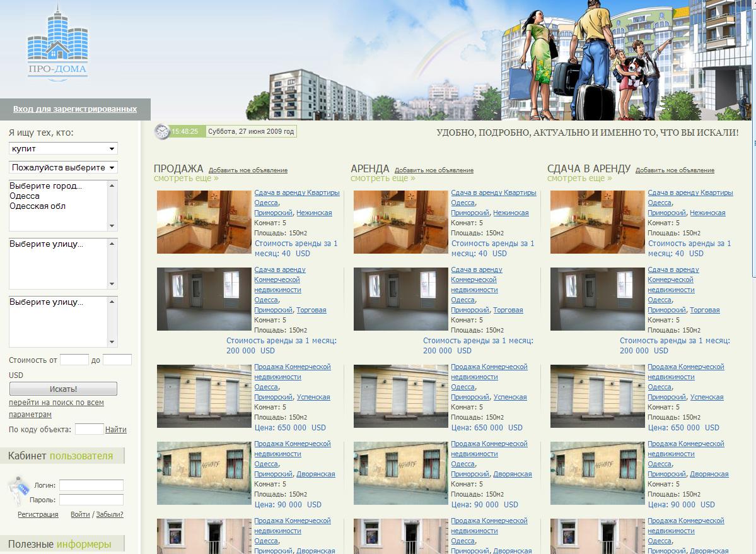Open empty room thumbnail in АРЕНДА column
Viewport: 756px width, 554px height.
pyautogui.click(x=401, y=299)
